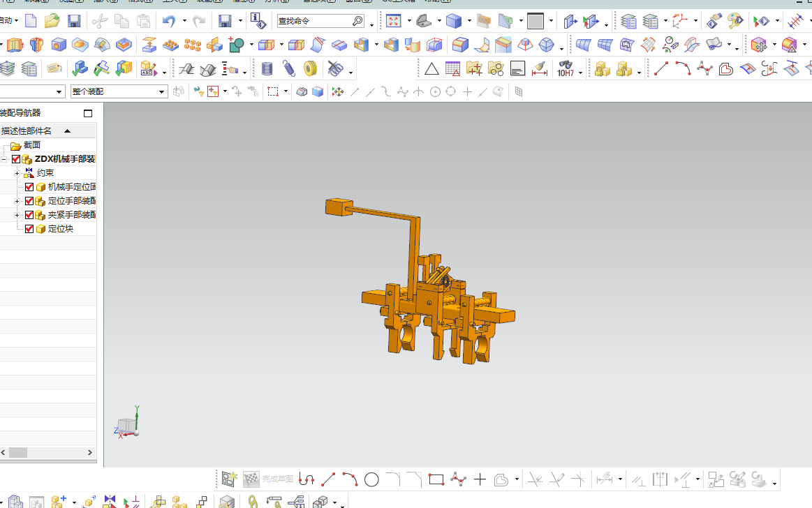
Task: Click the Rectangle sketch tool
Action: [436, 479]
